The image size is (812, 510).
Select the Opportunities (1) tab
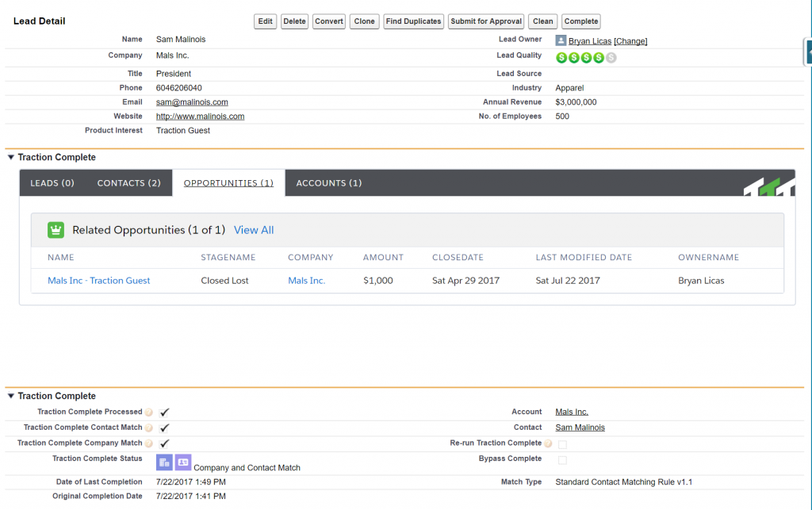[228, 182]
